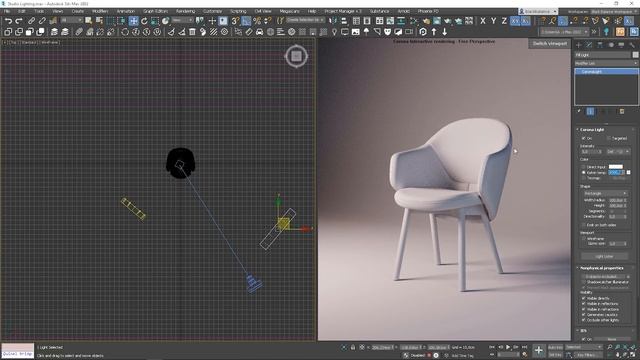This screenshot has width=640, height=360.
Task: Select the Direct input color radio button
Action: (x=584, y=167)
